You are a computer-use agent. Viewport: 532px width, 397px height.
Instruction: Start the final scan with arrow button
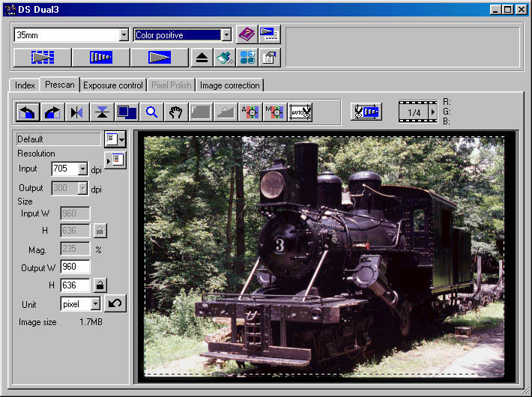[159, 58]
